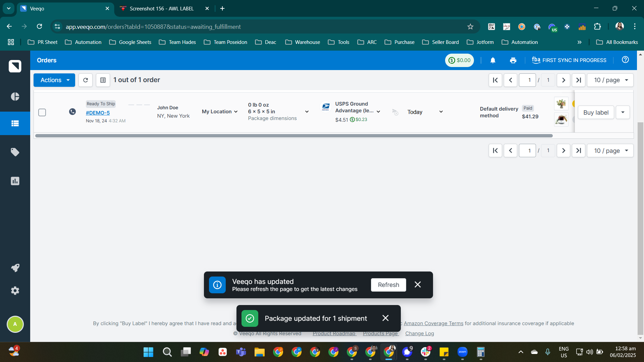Open the Chrome extensions puzzle icon

click(597, 26)
